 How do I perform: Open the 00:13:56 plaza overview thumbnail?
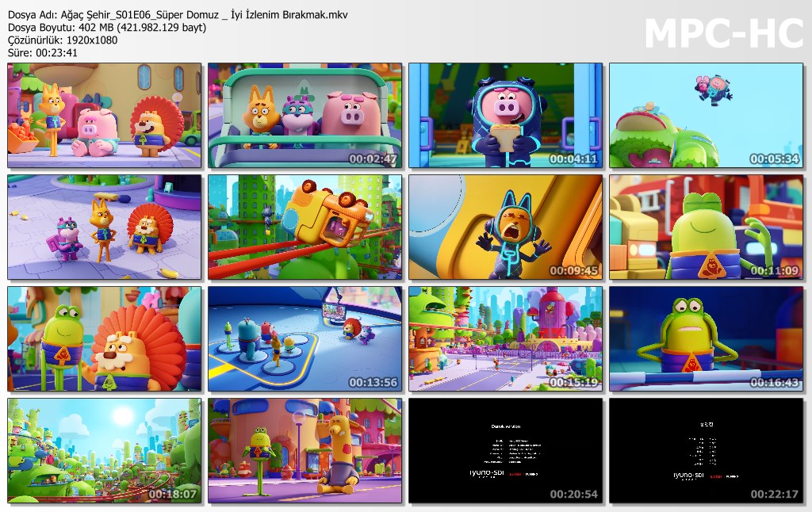[x=305, y=338]
